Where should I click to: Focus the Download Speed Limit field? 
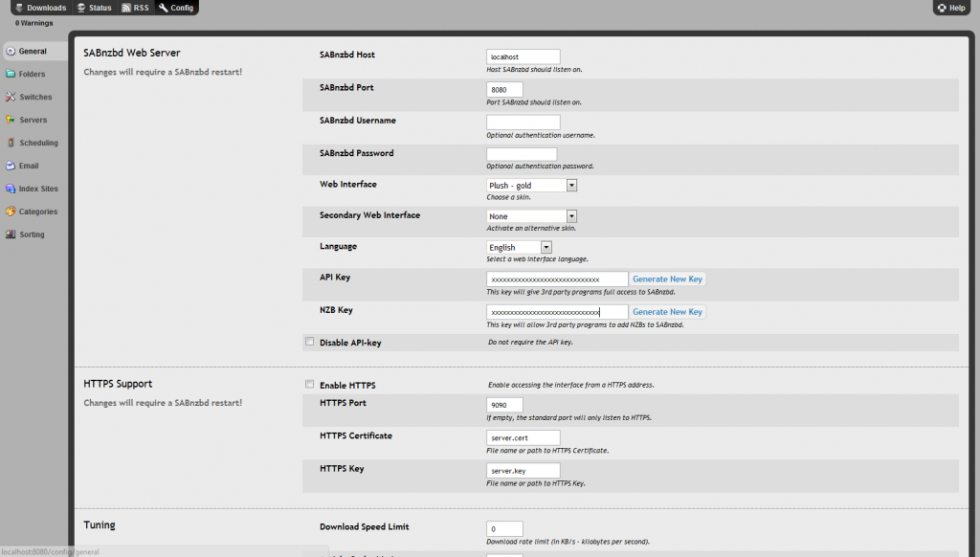click(x=504, y=528)
